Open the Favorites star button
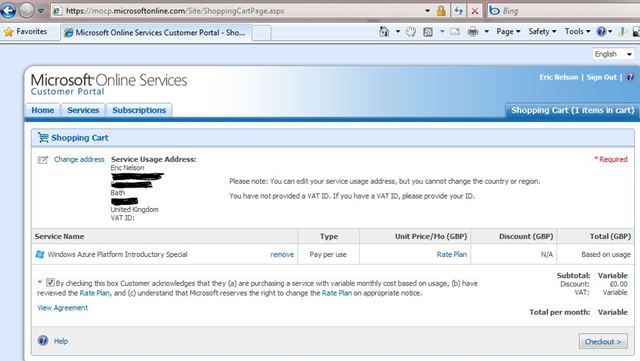Viewport: 640px width, 361px height. (25, 31)
